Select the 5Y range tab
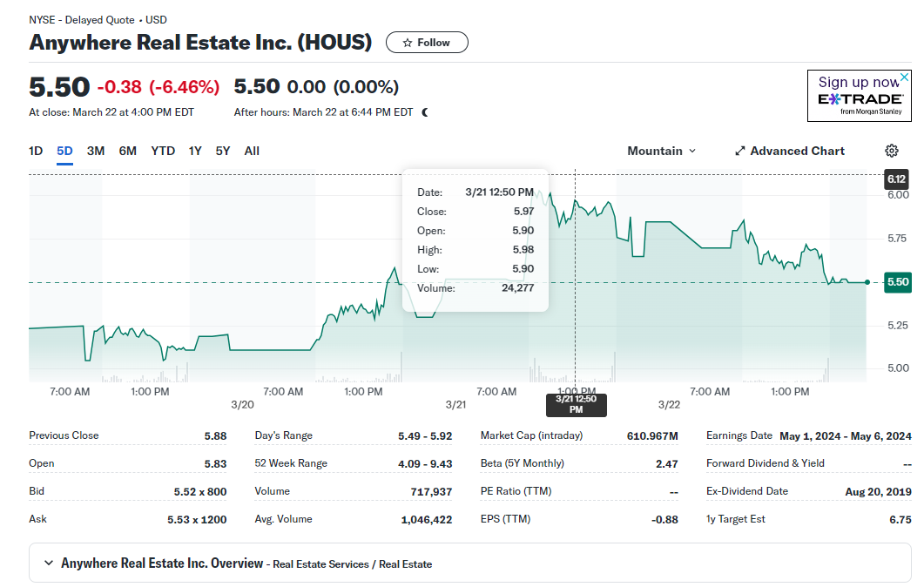Screen dimensions: 924x587 223,151
